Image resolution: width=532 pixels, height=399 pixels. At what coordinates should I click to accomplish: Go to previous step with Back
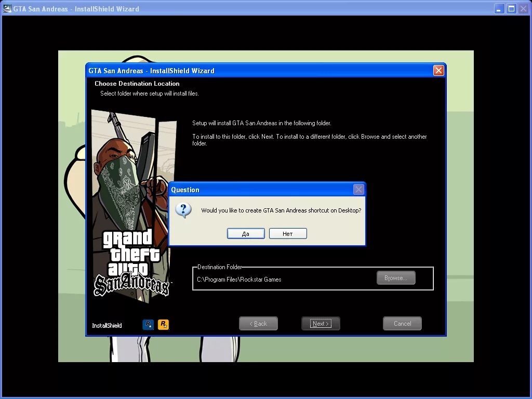tap(258, 323)
